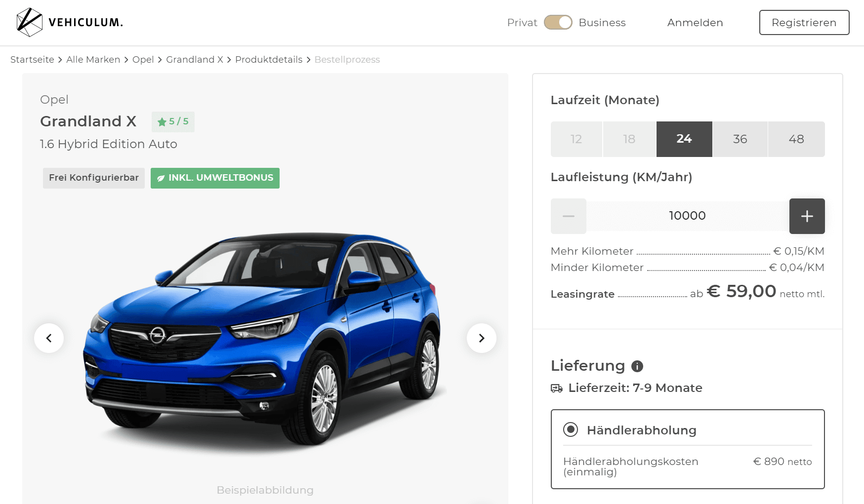Open Alle Marken breadcrumb
This screenshot has width=864, height=504.
tap(93, 60)
